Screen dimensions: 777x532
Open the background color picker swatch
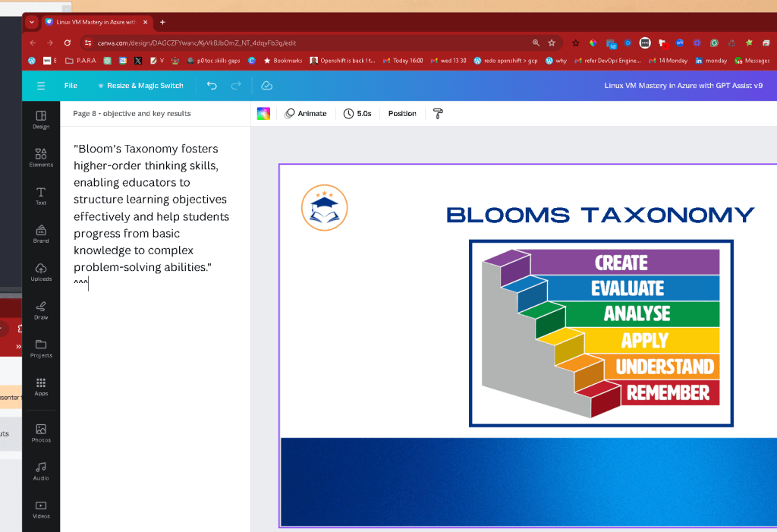coord(263,114)
